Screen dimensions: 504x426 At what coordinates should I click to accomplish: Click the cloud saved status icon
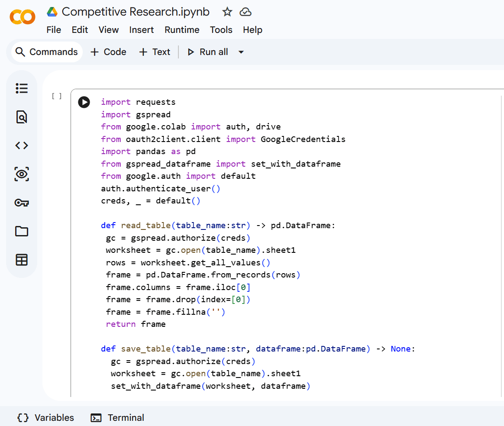point(246,12)
